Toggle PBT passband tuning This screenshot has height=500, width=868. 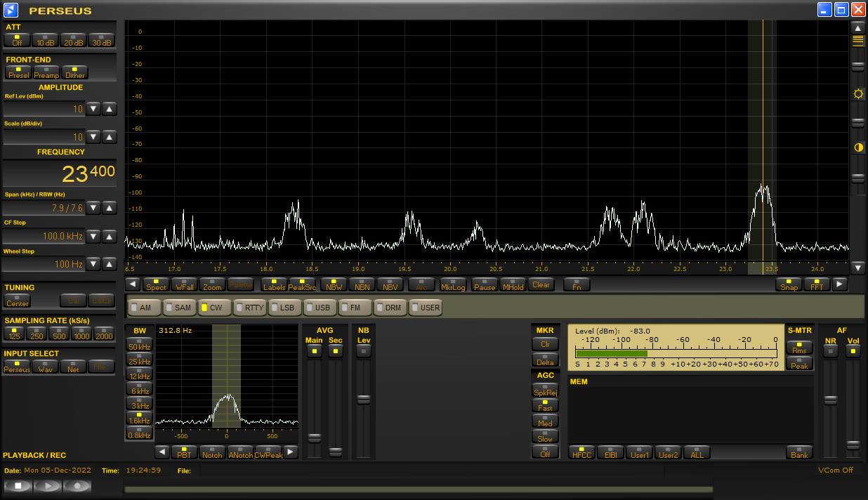(184, 452)
